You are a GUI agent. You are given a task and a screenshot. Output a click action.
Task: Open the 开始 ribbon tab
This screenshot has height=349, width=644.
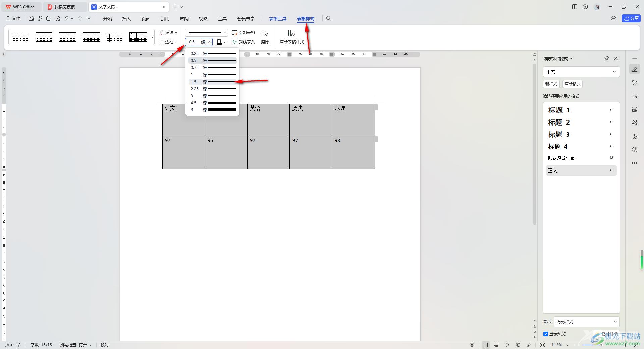point(108,19)
